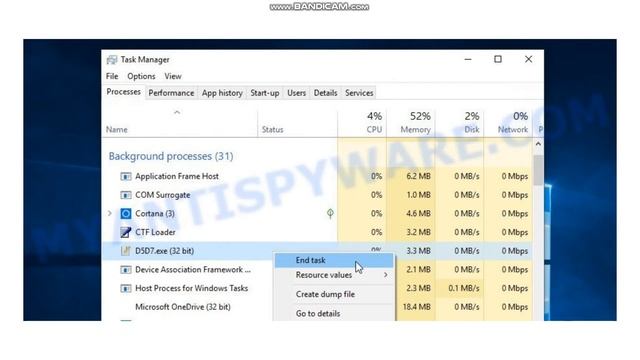Screen dimensions: 640x360
Task: Click the 18.4 MB memory value
Action: (416, 307)
